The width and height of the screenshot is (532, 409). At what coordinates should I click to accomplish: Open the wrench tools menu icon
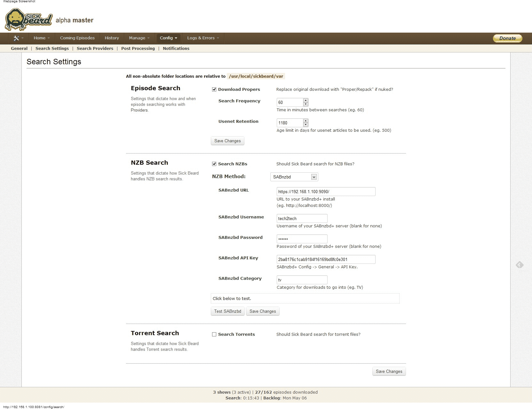pos(16,38)
